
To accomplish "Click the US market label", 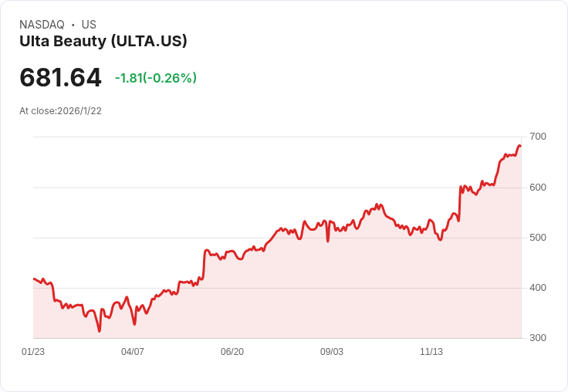I will (x=89, y=25).
